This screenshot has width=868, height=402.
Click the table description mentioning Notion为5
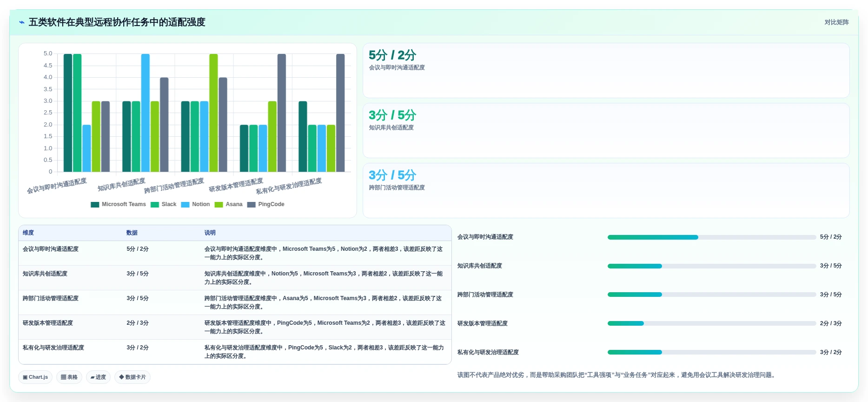tap(324, 278)
